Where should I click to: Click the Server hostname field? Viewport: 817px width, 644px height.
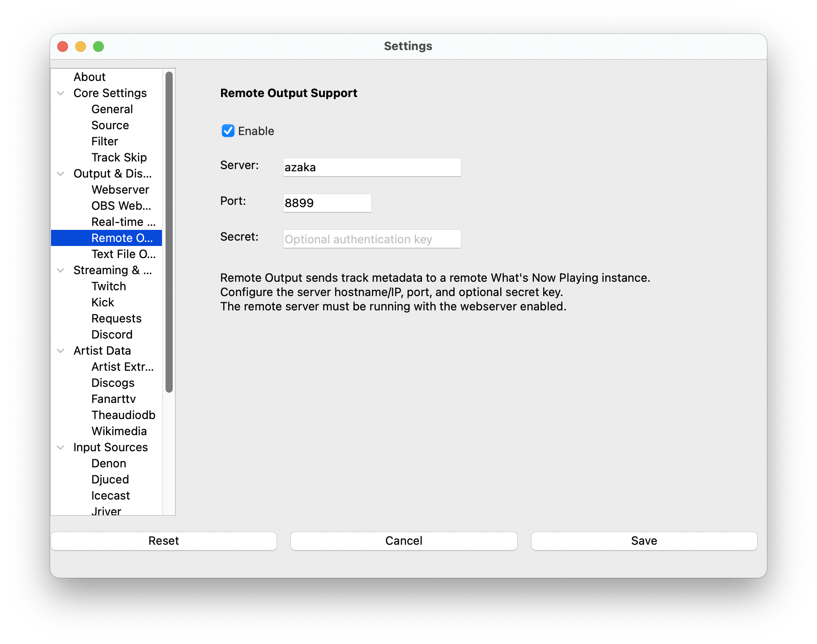371,167
